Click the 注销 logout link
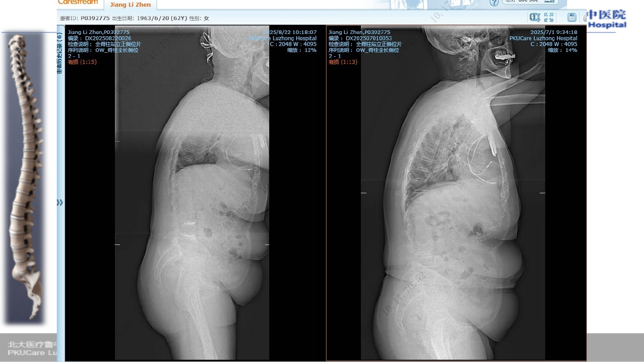The height and width of the screenshot is (362, 644). [549, 1]
